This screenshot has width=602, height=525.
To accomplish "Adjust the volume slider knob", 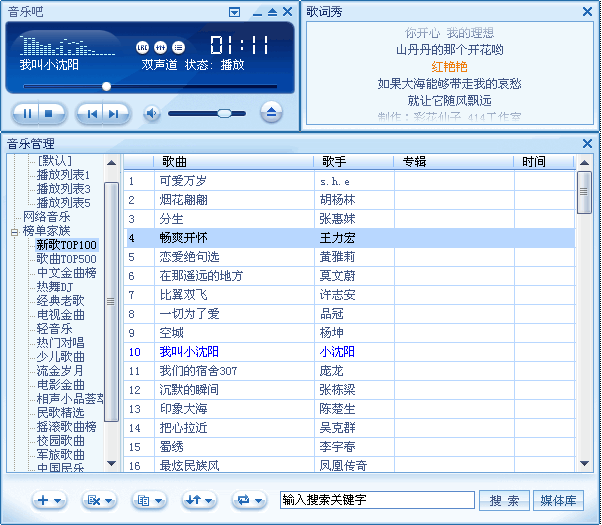I will pos(224,113).
